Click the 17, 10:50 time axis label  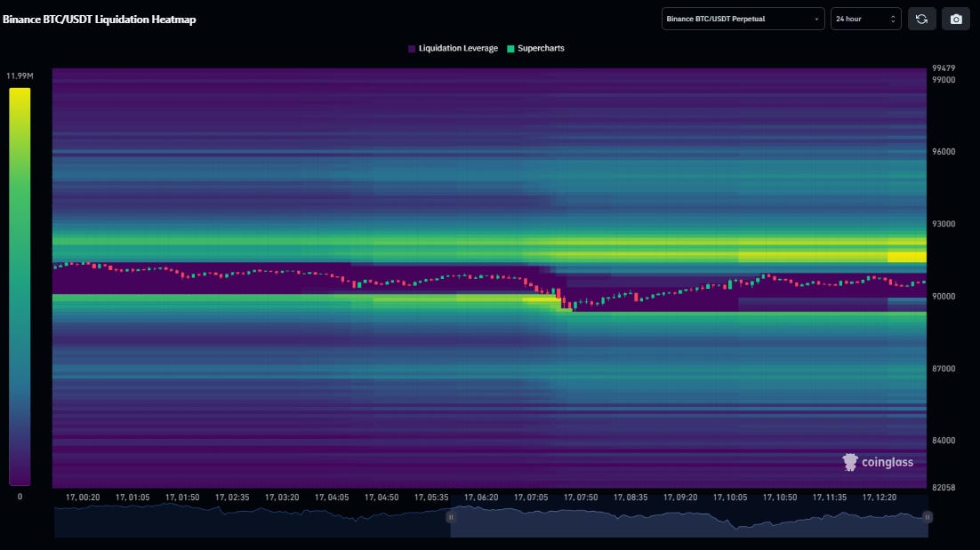point(780,498)
